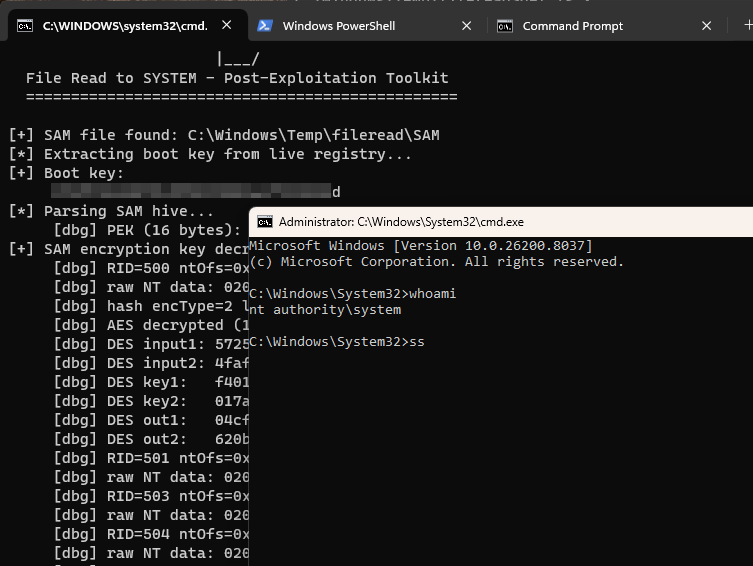Viewport: 753px width, 566px height.
Task: Click the 'C:\Windows\System32>ss' prompt line
Action: (x=337, y=342)
